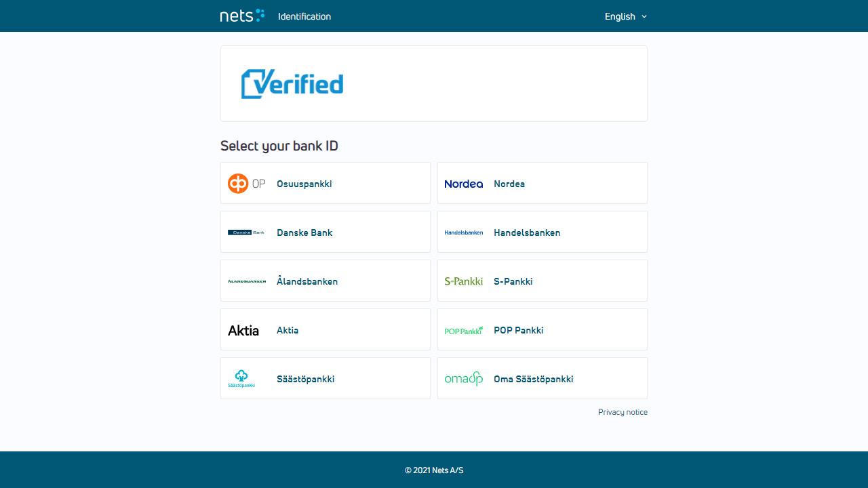Open the Privacy notice link

[623, 412]
